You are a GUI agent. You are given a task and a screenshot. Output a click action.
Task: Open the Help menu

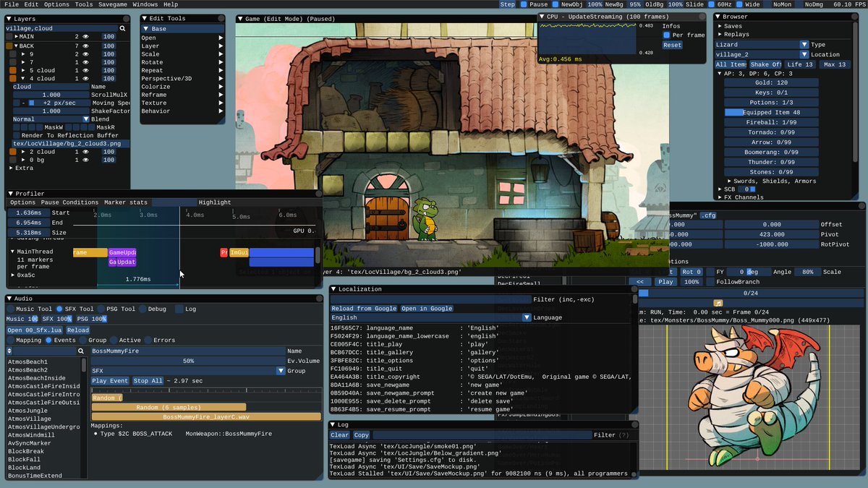(x=171, y=4)
